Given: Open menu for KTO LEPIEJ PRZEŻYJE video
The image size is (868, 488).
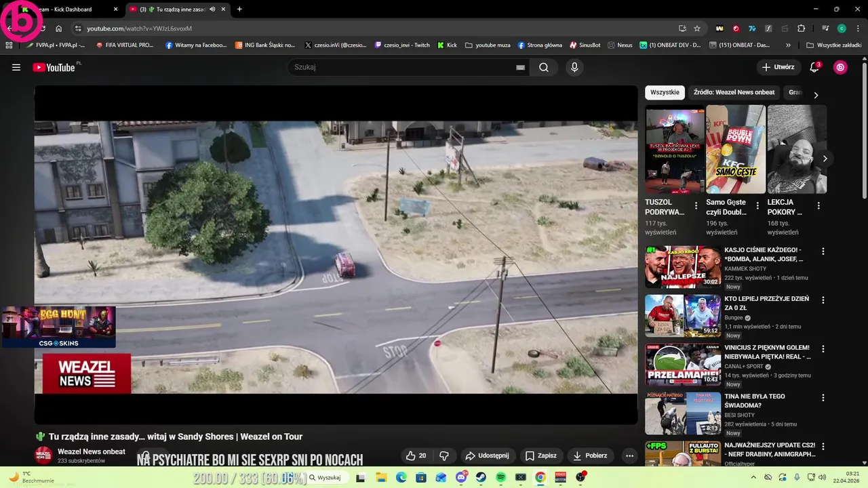Looking at the screenshot, I should (823, 300).
